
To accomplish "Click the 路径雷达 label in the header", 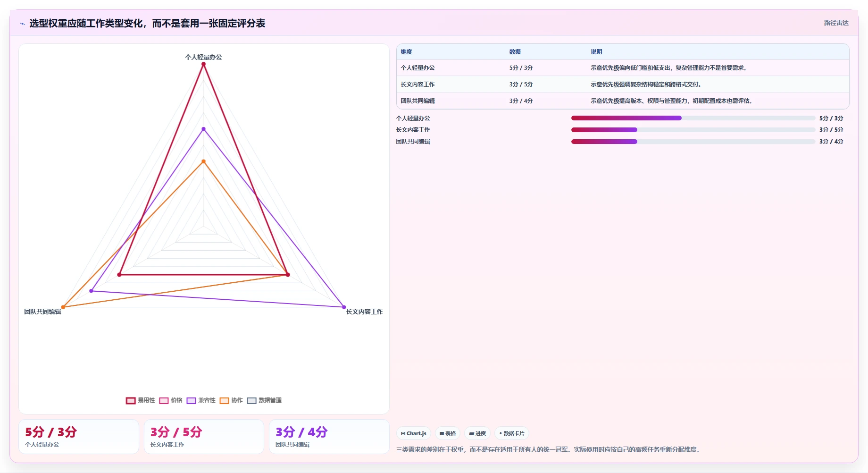I will click(x=836, y=23).
